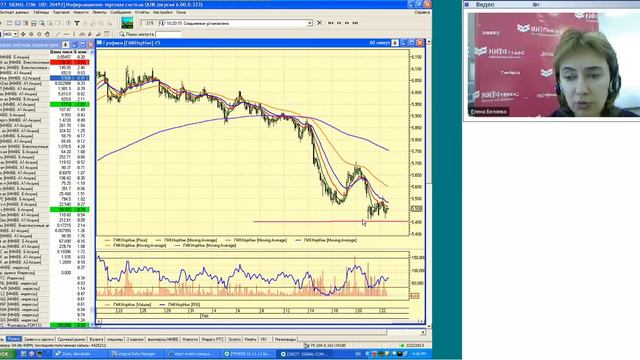Screen dimensions: 640x360
Task: Switch to the VIX tab
Action: (264, 339)
